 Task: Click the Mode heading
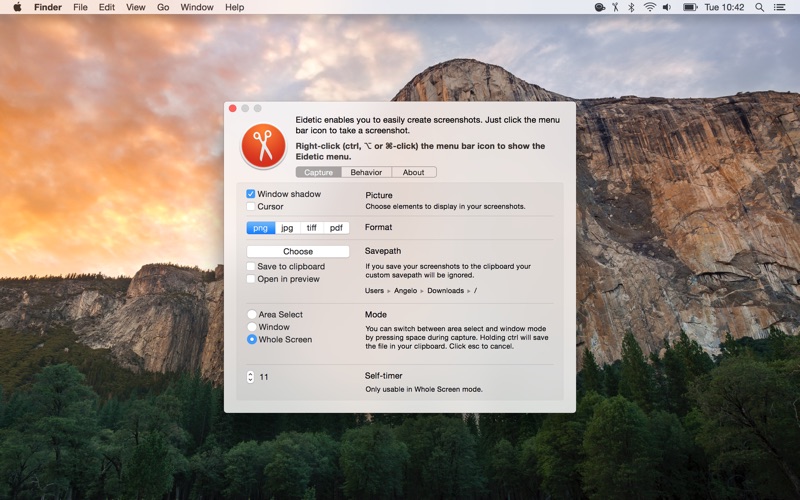coord(376,314)
